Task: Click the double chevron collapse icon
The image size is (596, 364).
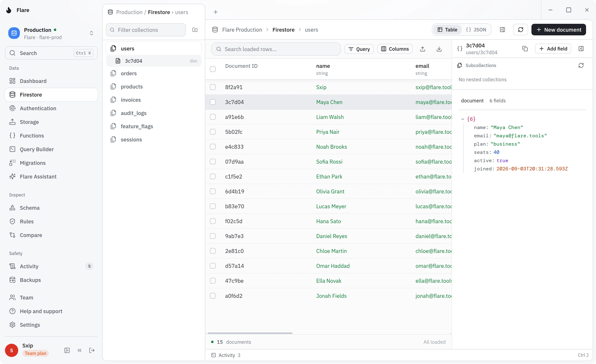Action: (79, 351)
